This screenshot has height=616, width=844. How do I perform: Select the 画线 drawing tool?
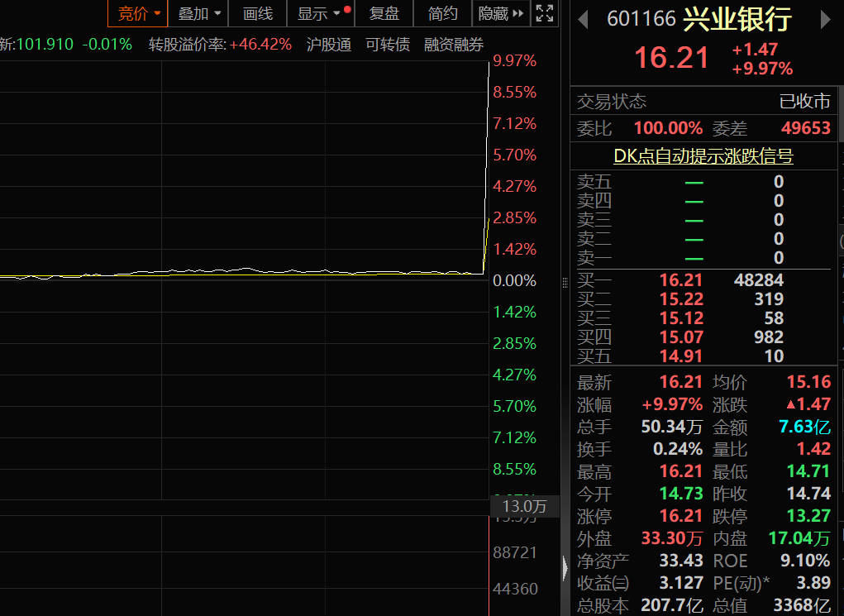(258, 13)
